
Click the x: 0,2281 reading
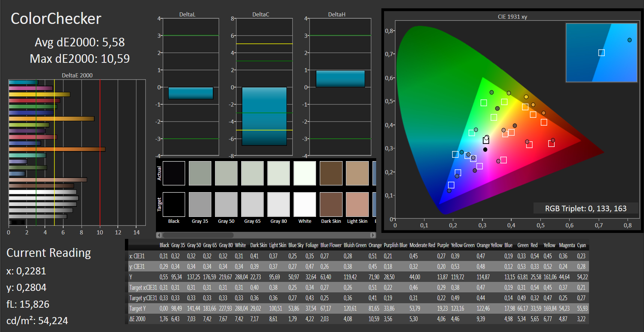(26, 271)
